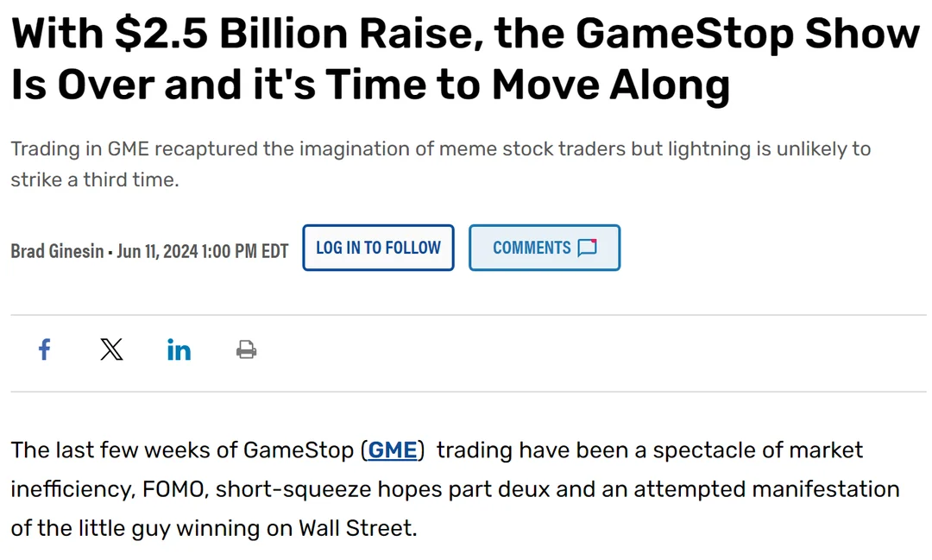Click the speech bubble comments icon
932x560 pixels.
point(587,248)
